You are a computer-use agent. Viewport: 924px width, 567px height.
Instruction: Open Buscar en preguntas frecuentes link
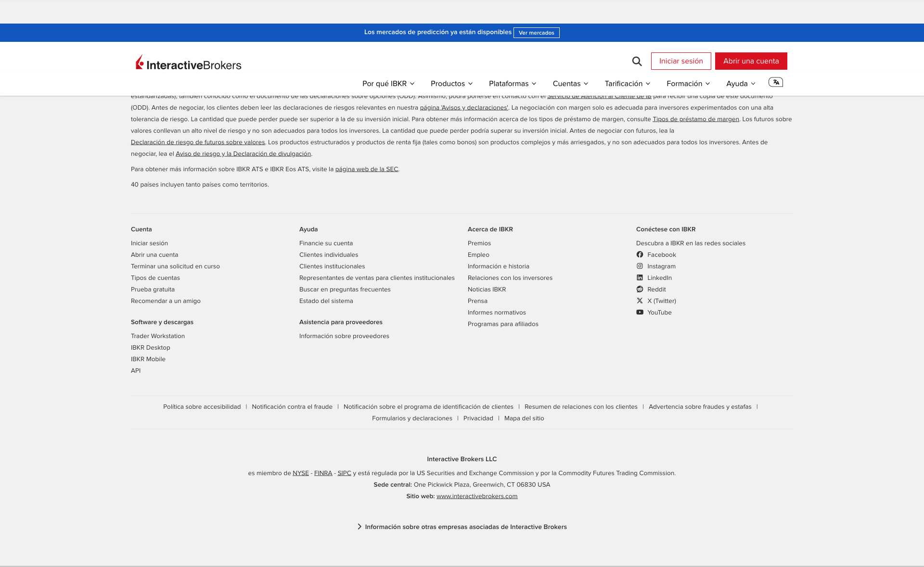(345, 290)
